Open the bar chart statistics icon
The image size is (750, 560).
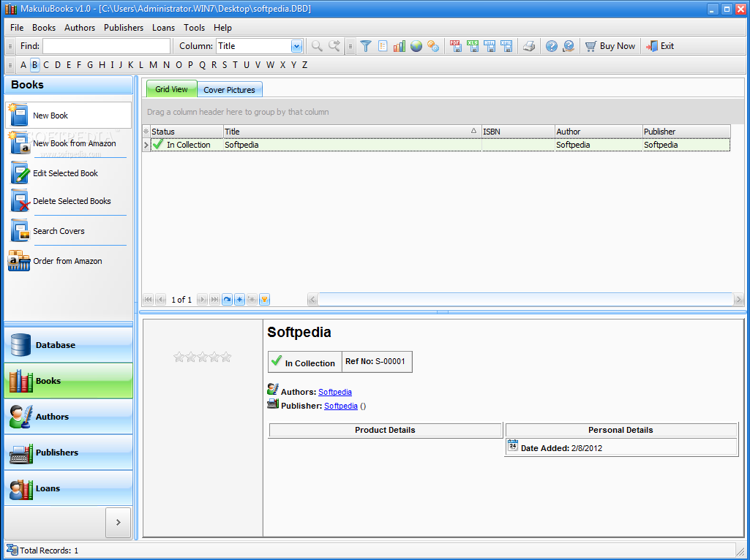pos(400,46)
